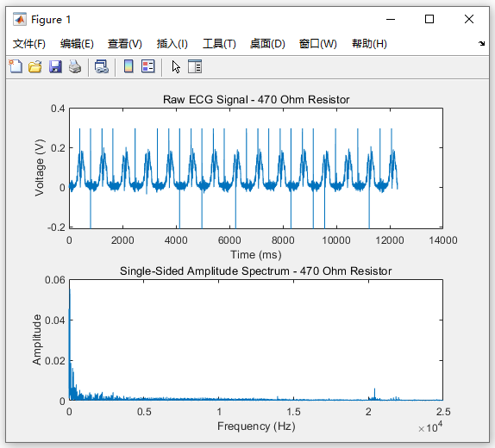Open the 帮助(H) menu
Viewport: 495px width, 448px height.
369,44
